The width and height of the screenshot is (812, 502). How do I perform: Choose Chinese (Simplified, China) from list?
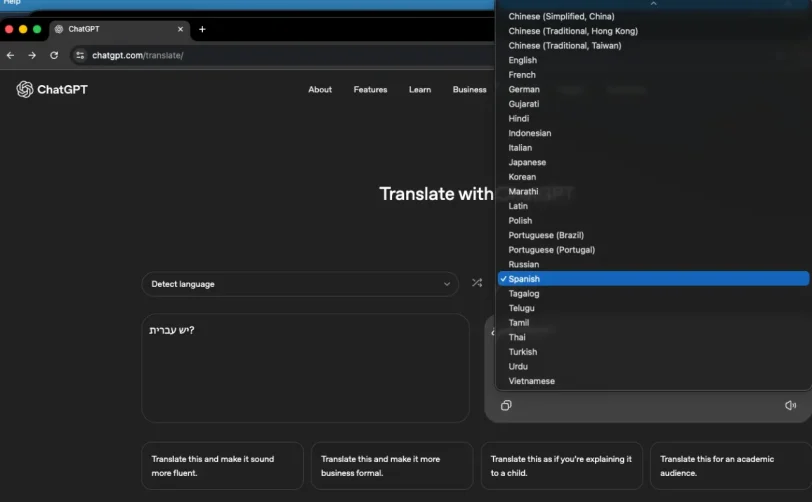pos(654,17)
